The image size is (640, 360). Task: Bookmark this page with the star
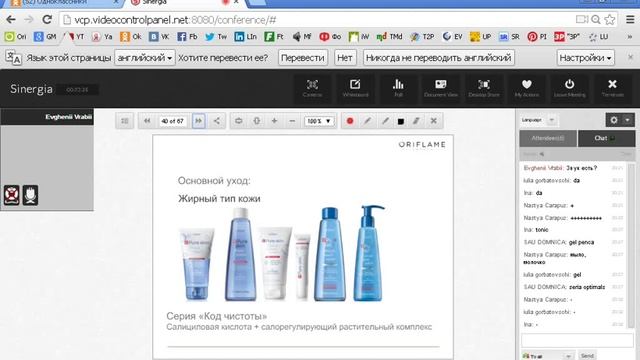coord(610,20)
